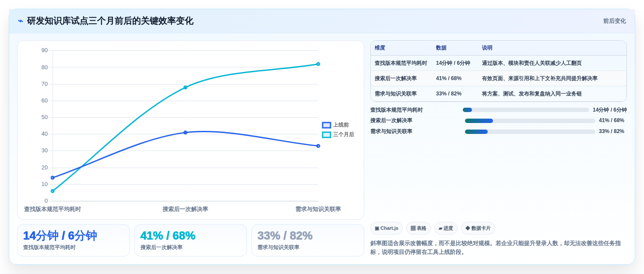The image size is (644, 274).
Task: Click table cell 需求与知识关联率
Action: point(396,94)
